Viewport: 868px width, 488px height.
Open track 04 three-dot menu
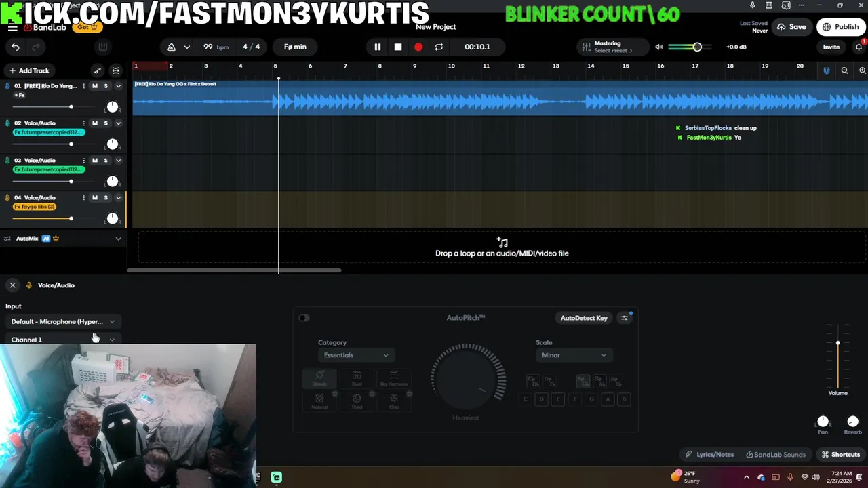click(84, 198)
